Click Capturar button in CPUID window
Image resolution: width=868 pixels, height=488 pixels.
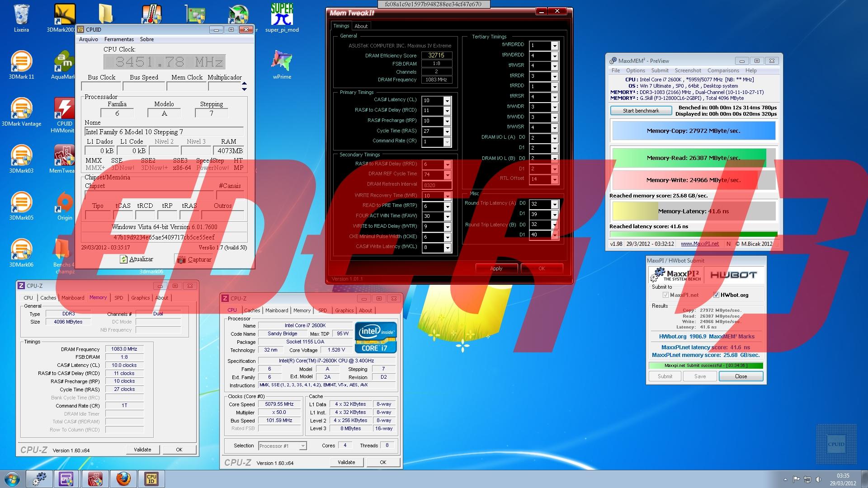194,260
